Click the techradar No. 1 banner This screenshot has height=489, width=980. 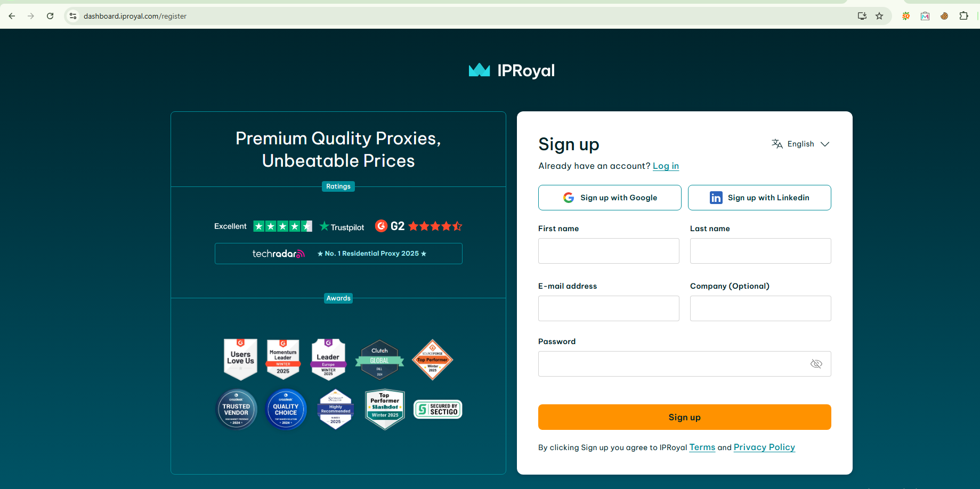[338, 254]
